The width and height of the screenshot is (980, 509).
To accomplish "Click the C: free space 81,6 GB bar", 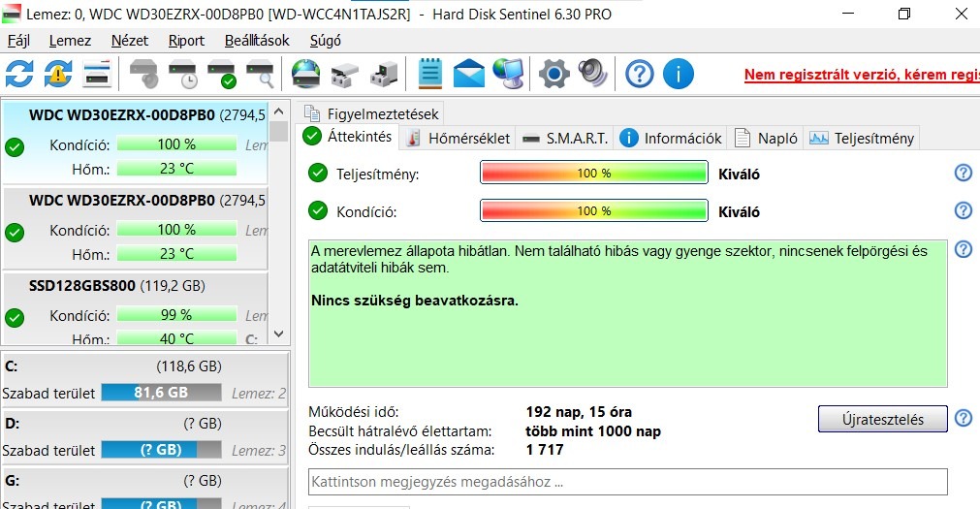I will pos(161,392).
